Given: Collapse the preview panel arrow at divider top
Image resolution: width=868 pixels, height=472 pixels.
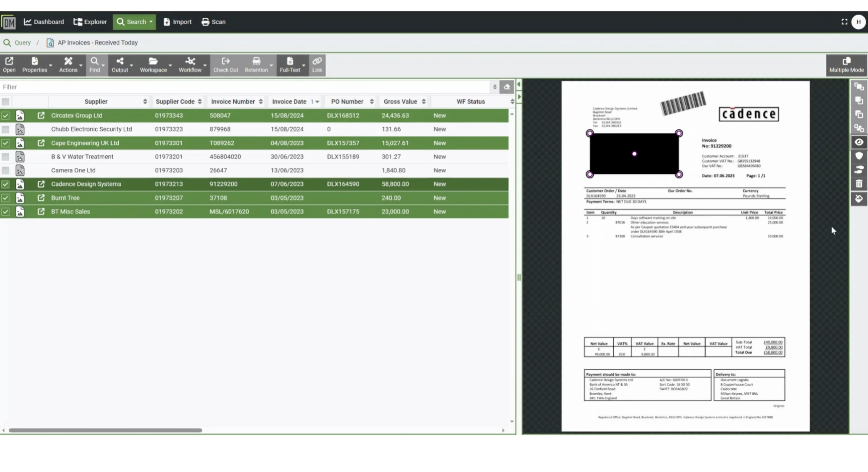Looking at the screenshot, I should (519, 84).
